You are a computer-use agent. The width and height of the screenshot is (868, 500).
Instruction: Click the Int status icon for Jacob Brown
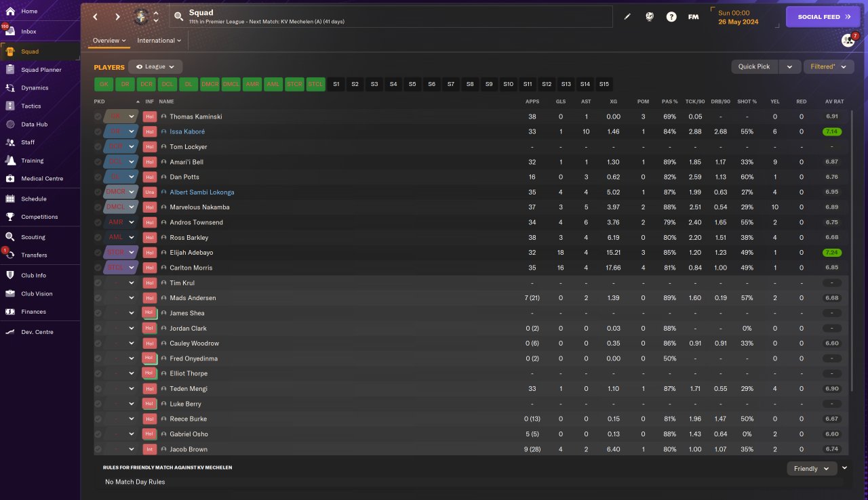click(150, 449)
